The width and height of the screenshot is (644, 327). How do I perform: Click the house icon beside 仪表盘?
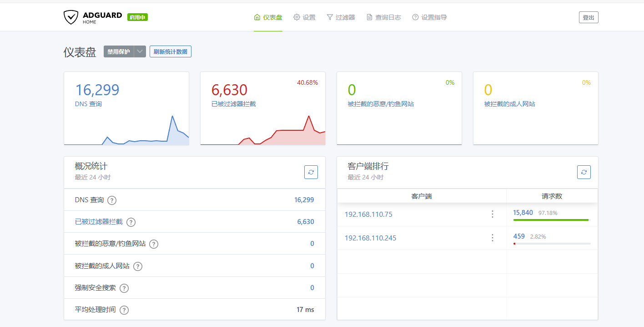[257, 17]
